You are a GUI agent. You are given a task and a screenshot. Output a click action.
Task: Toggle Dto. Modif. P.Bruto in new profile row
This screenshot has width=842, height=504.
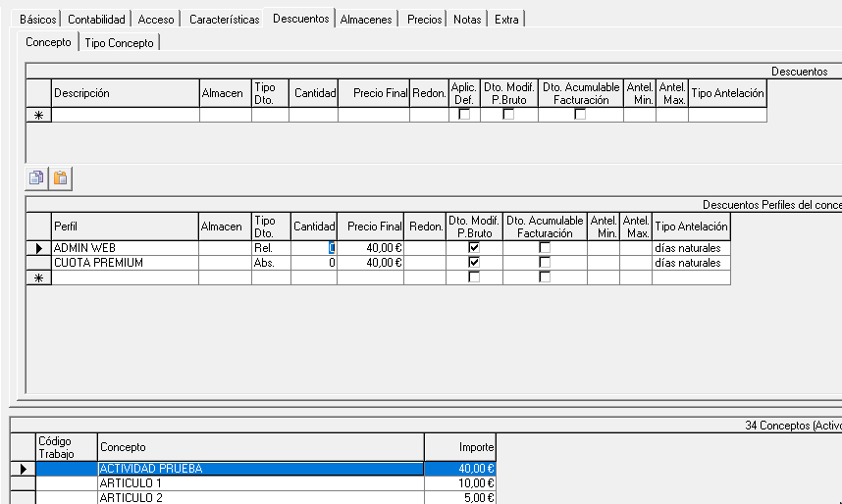(474, 277)
